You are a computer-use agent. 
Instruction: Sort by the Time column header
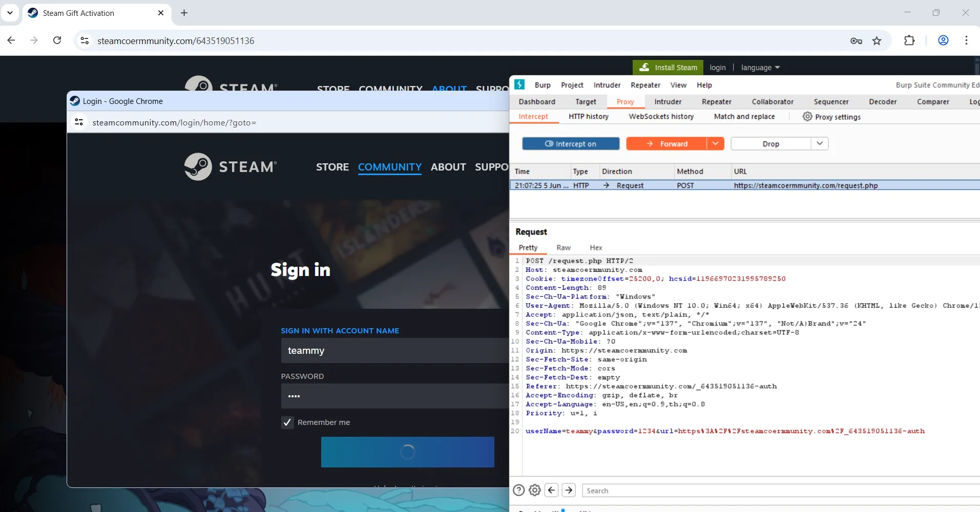click(540, 172)
